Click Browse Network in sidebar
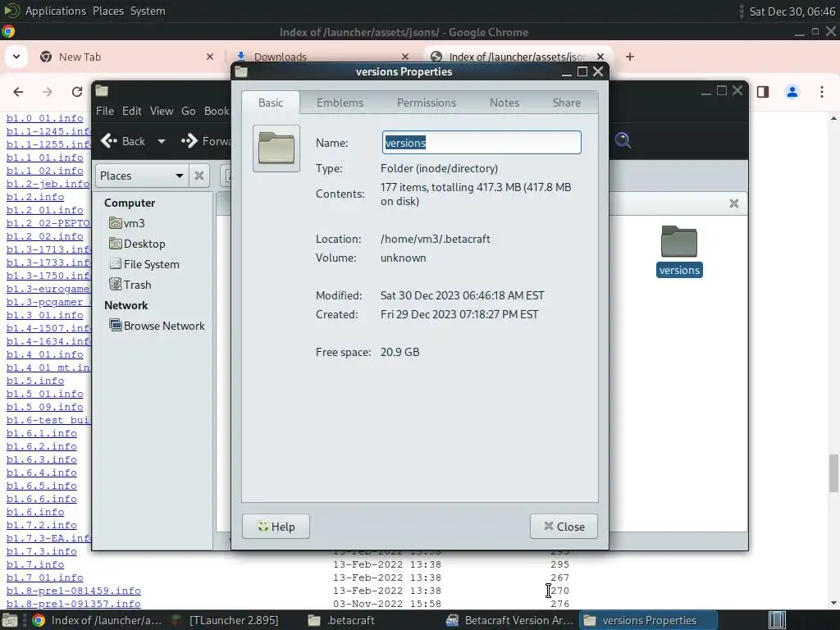 tap(157, 326)
